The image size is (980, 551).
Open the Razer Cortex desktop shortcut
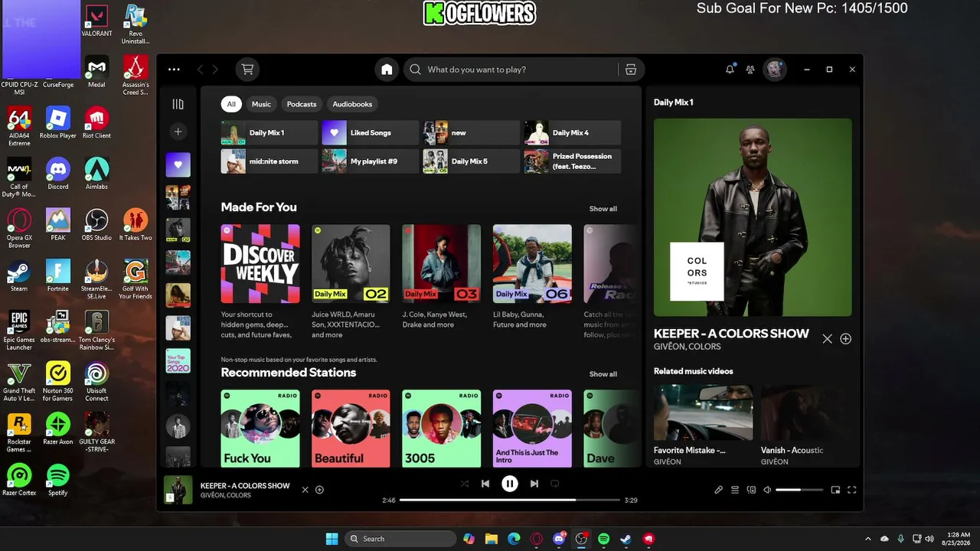[x=19, y=480]
